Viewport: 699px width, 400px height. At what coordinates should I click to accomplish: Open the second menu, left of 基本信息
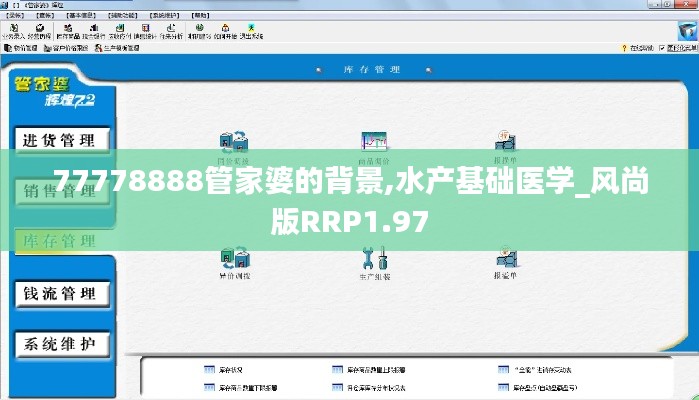coord(45,16)
